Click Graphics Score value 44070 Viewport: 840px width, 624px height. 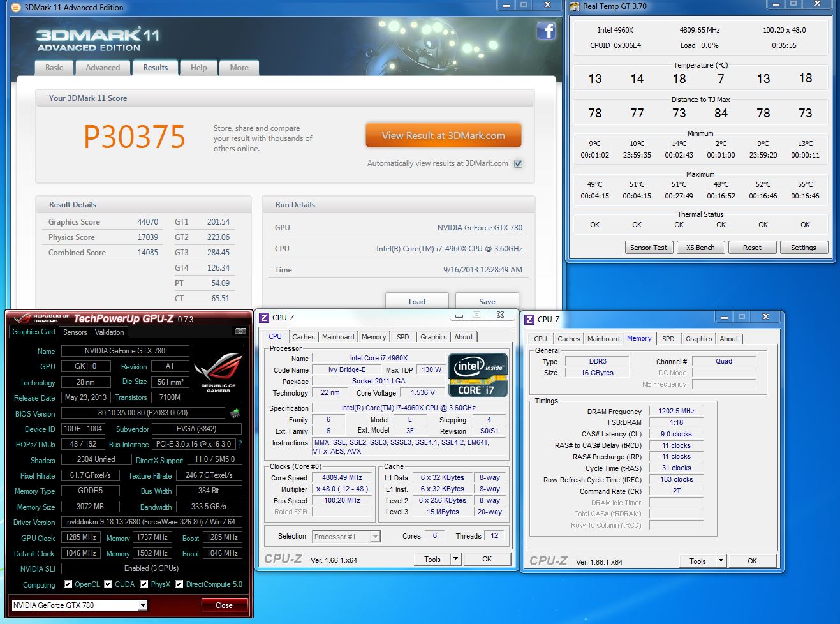coord(147,222)
